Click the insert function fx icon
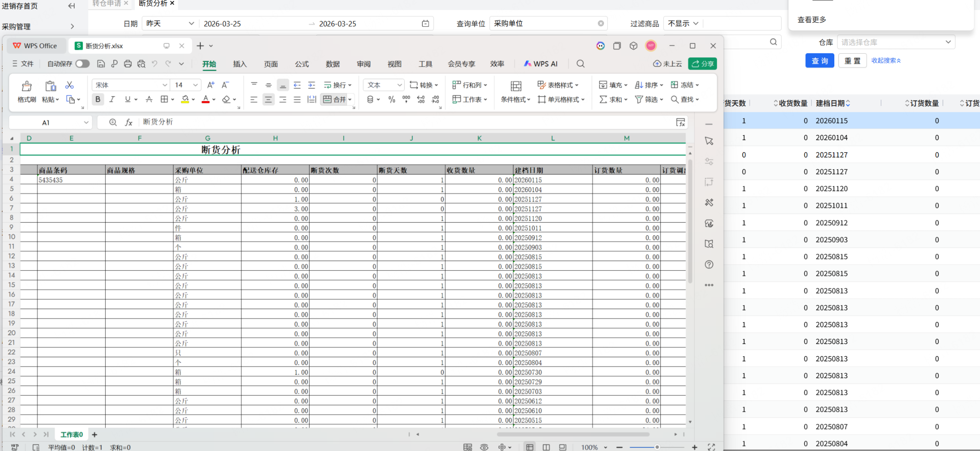 [x=129, y=122]
